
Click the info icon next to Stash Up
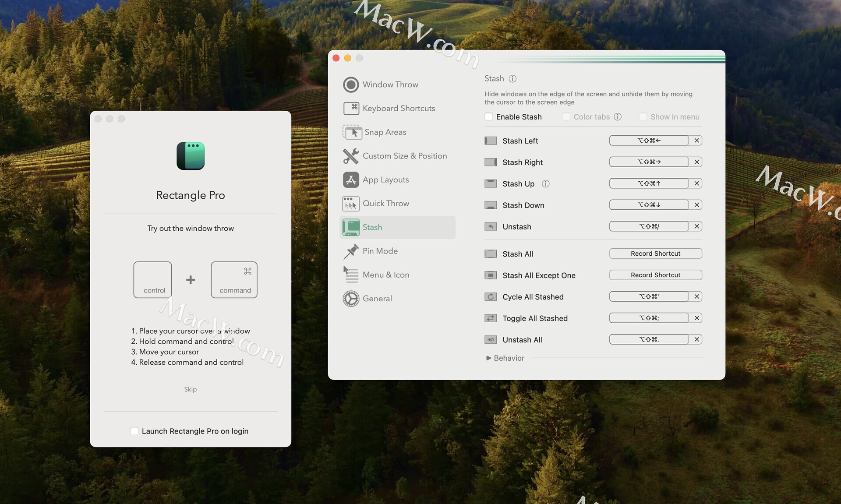[545, 184]
